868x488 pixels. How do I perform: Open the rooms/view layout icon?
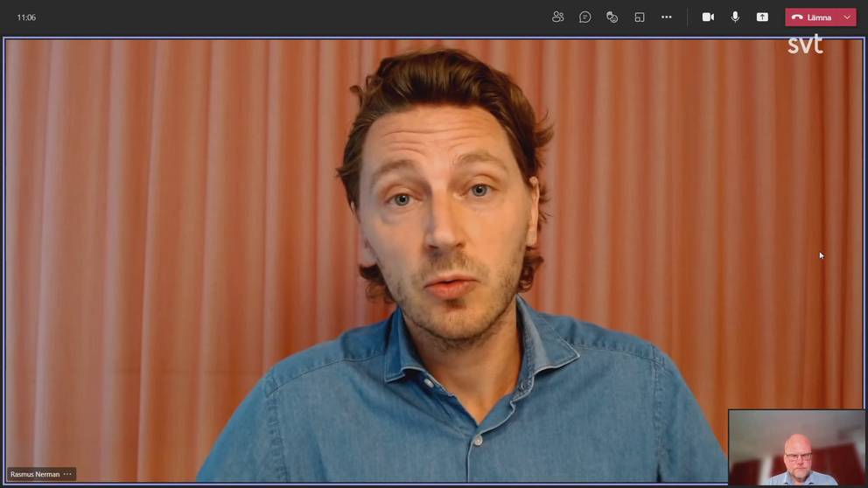(640, 17)
